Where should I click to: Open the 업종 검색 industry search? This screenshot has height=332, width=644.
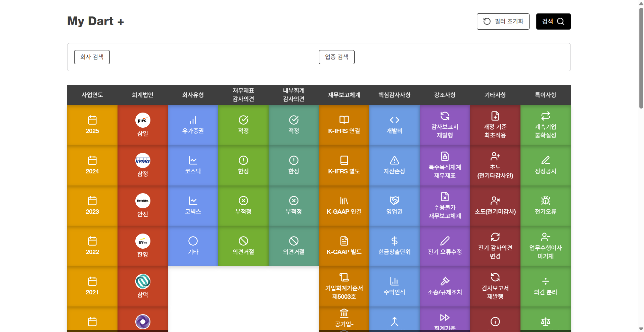coord(336,57)
